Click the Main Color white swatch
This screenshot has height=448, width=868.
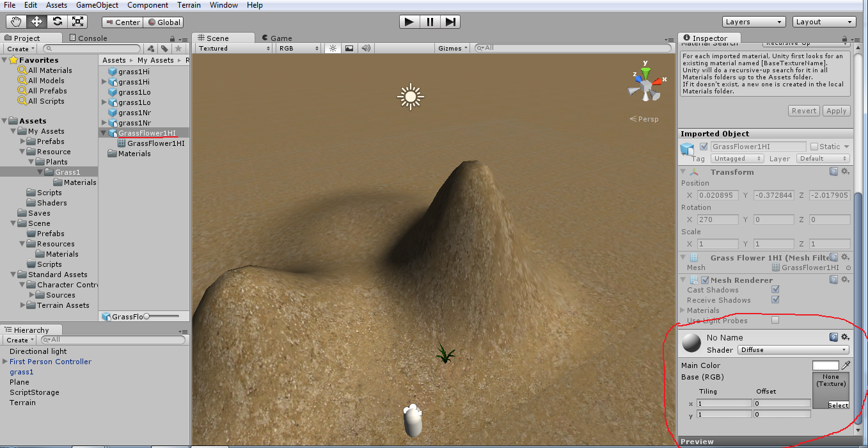[x=825, y=365]
